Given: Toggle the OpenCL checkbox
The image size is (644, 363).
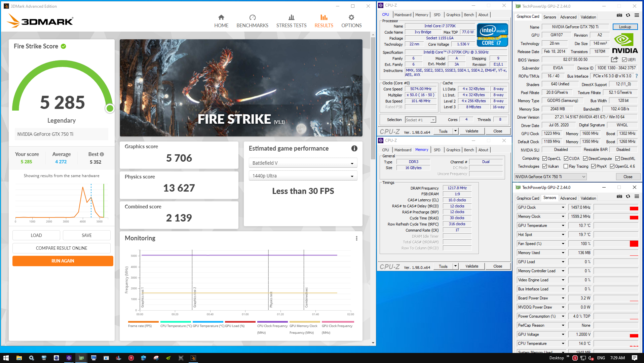Looking at the screenshot, I should tap(544, 159).
